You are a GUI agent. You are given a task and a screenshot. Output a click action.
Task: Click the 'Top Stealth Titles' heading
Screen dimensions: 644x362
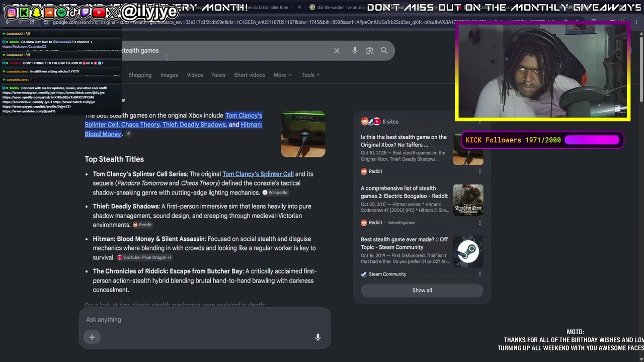tap(114, 159)
